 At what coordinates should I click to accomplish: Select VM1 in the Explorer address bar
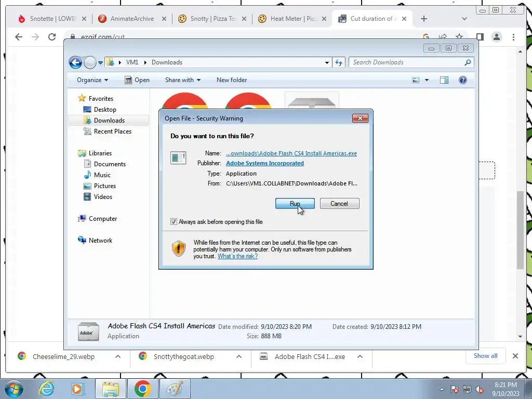[x=132, y=62]
